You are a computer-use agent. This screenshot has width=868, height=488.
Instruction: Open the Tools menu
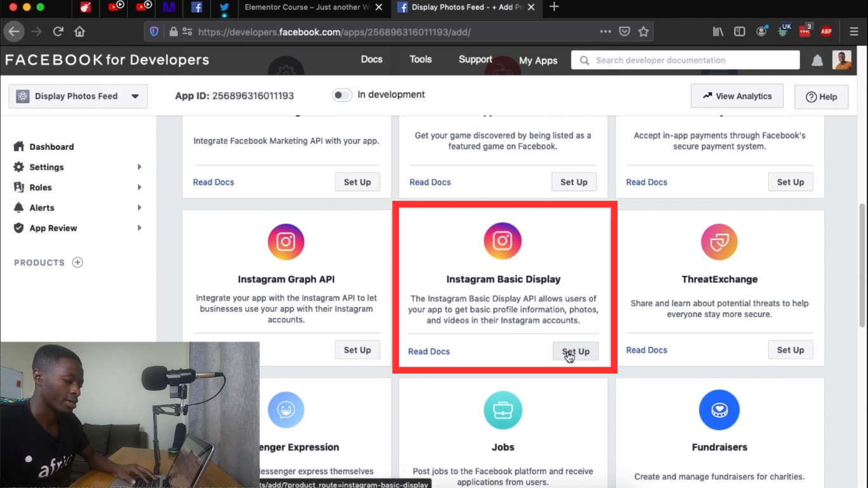coord(421,59)
